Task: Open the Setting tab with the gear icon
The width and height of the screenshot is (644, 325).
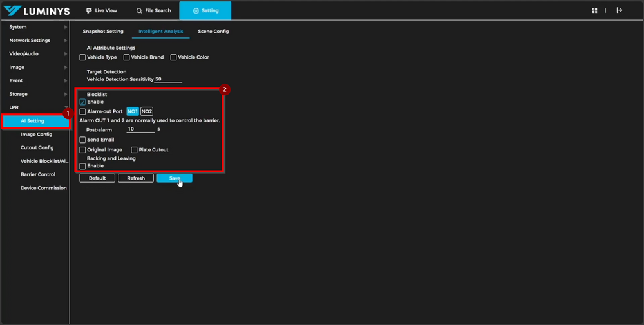Action: point(196,11)
